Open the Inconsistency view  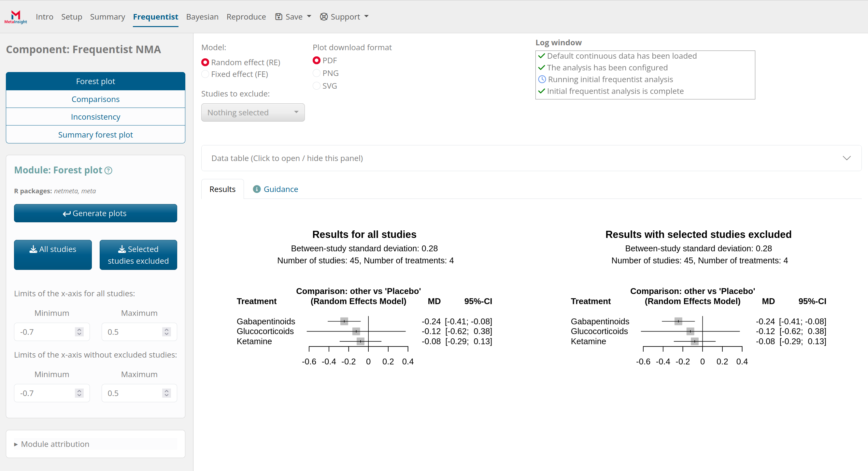tap(95, 117)
